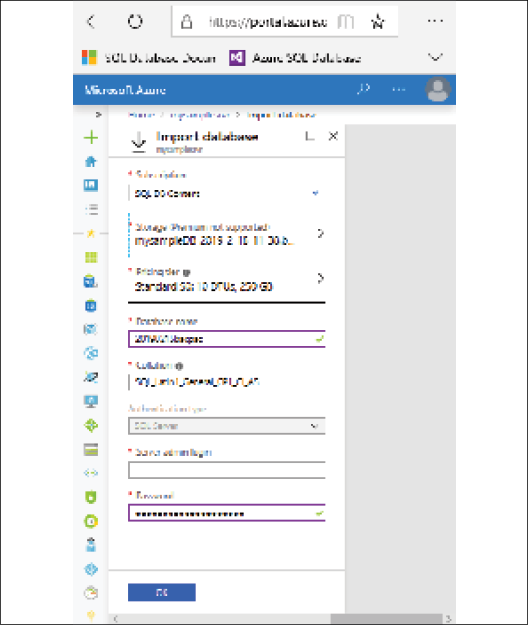Open the planet-shaped Cosmos DB sidebar icon

tap(91, 377)
